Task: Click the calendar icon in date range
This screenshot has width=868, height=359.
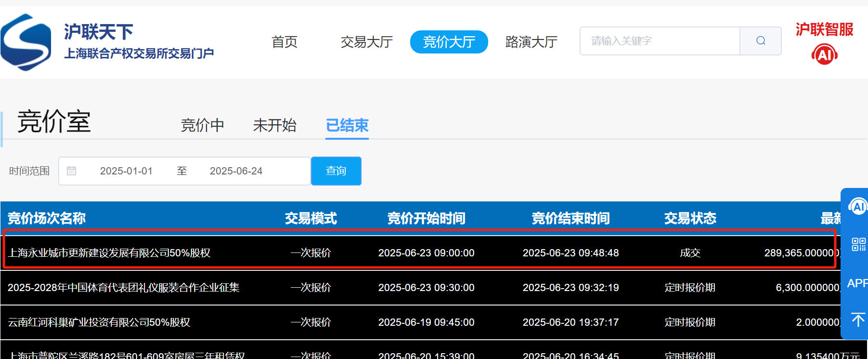Action: click(x=72, y=171)
